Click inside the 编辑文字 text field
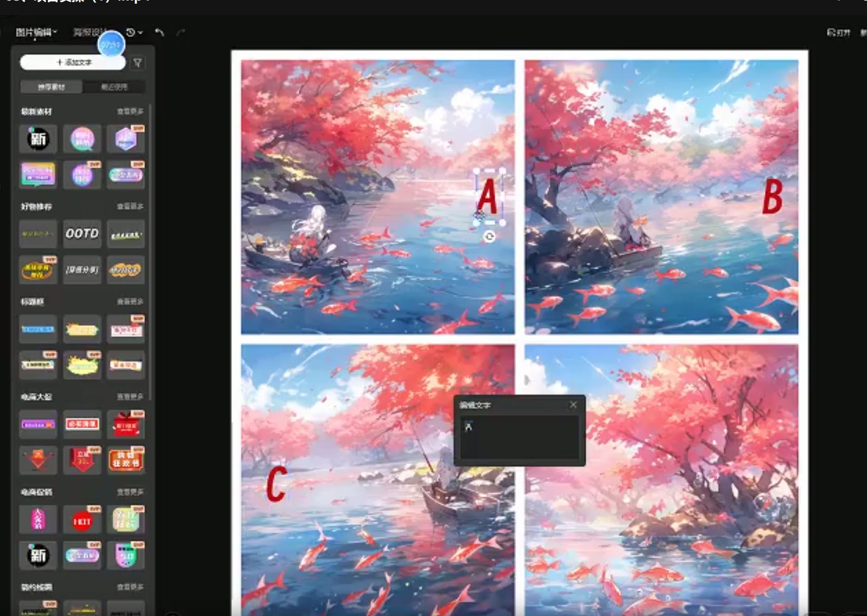The width and height of the screenshot is (867, 616). [x=519, y=437]
